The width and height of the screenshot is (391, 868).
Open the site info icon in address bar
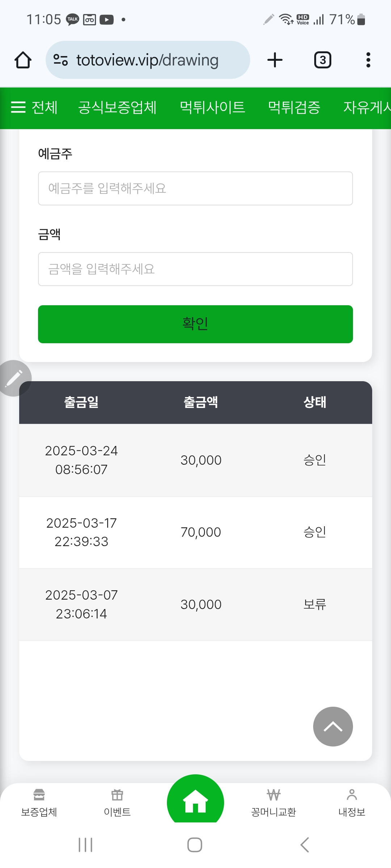click(x=60, y=60)
